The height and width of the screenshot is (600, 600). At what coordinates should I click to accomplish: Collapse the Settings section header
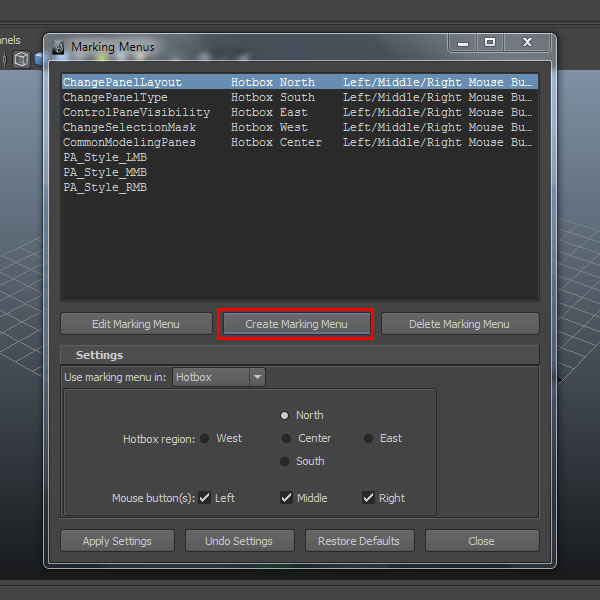click(300, 355)
